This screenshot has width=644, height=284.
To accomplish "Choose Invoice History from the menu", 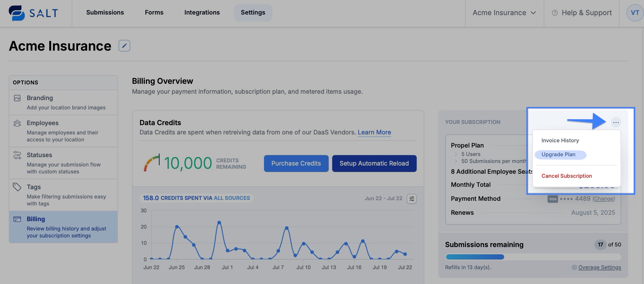I will [560, 141].
